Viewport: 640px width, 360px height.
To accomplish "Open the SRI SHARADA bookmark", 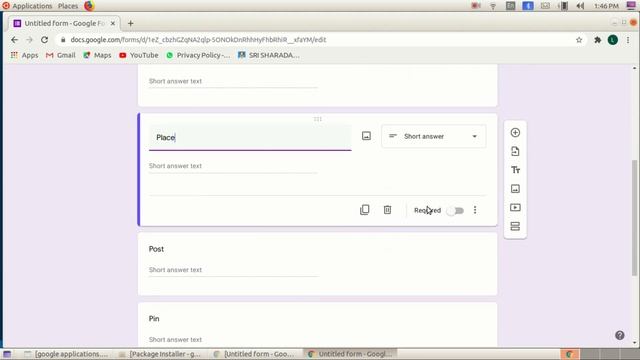I will [x=269, y=55].
